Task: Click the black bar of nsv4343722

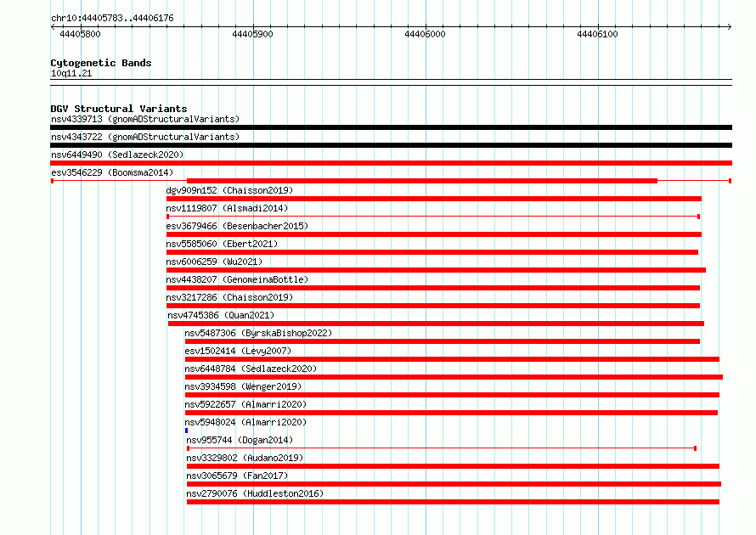Action: click(391, 145)
